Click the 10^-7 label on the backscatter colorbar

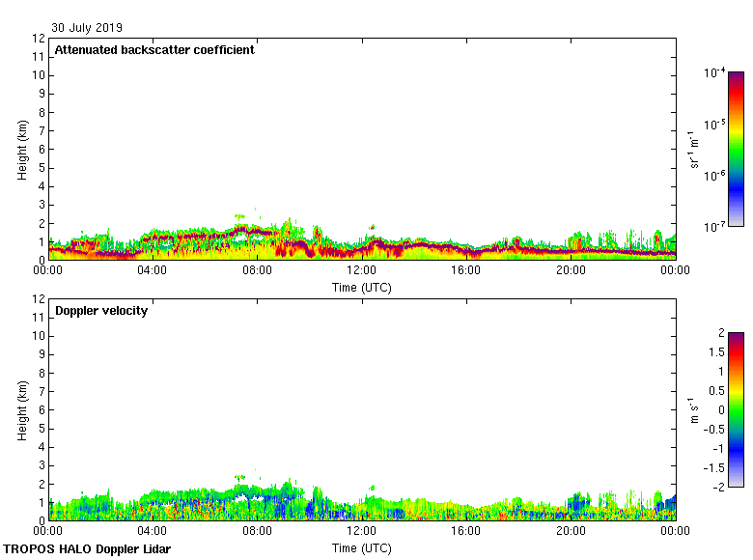pyautogui.click(x=714, y=226)
